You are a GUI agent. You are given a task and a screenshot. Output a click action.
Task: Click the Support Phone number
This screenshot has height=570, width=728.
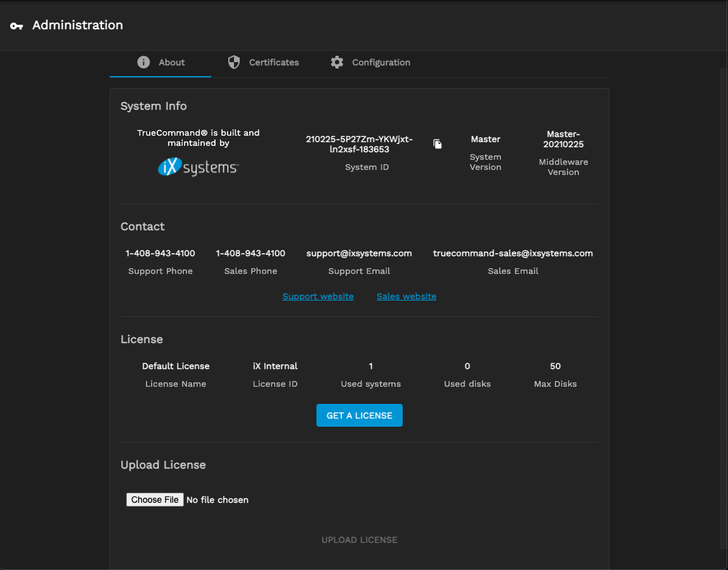[x=160, y=253]
